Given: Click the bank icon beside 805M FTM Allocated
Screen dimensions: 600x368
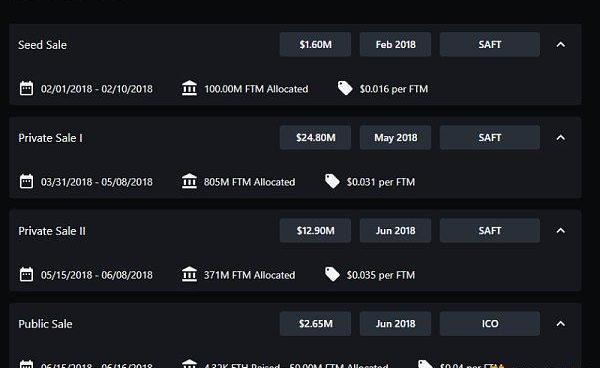Looking at the screenshot, I should pyautogui.click(x=189, y=181).
